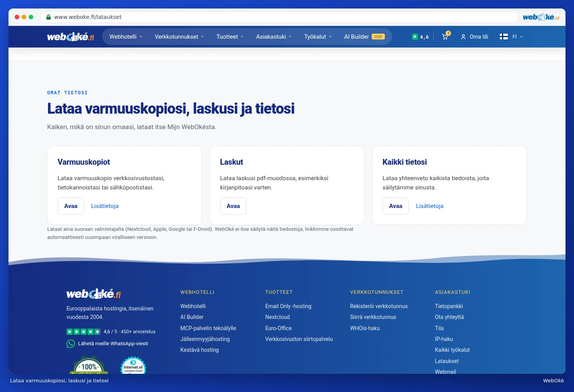574x392 pixels.
Task: Click the browser address bar URL
Action: click(88, 17)
